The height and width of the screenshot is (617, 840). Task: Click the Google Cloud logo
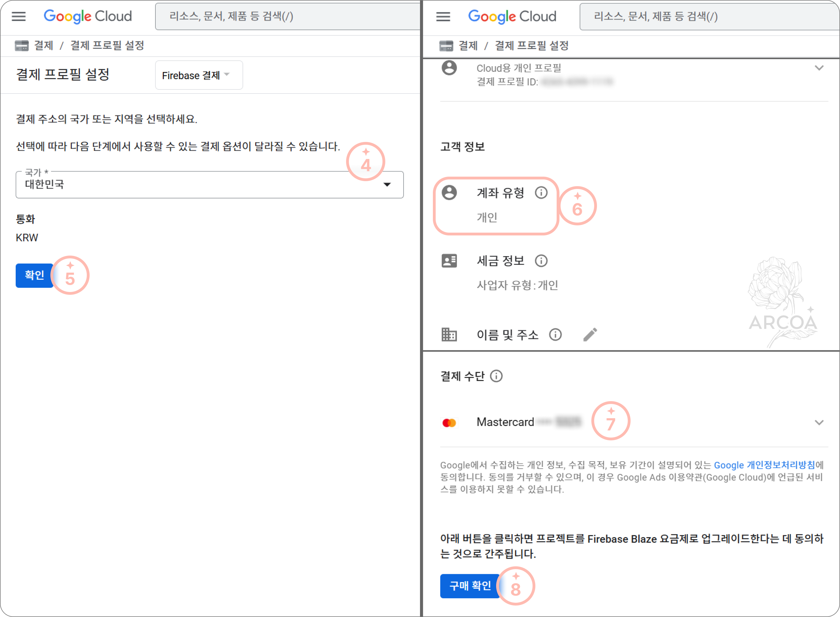pyautogui.click(x=87, y=16)
